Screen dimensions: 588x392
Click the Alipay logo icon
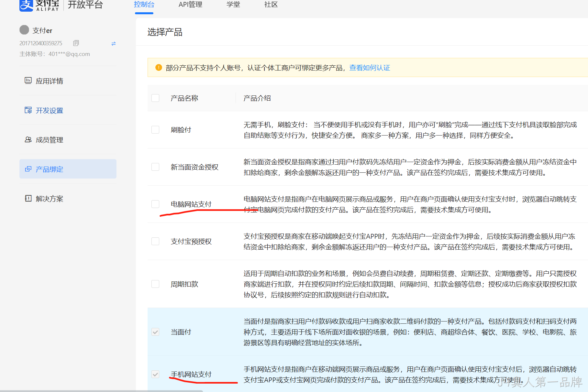tap(26, 5)
